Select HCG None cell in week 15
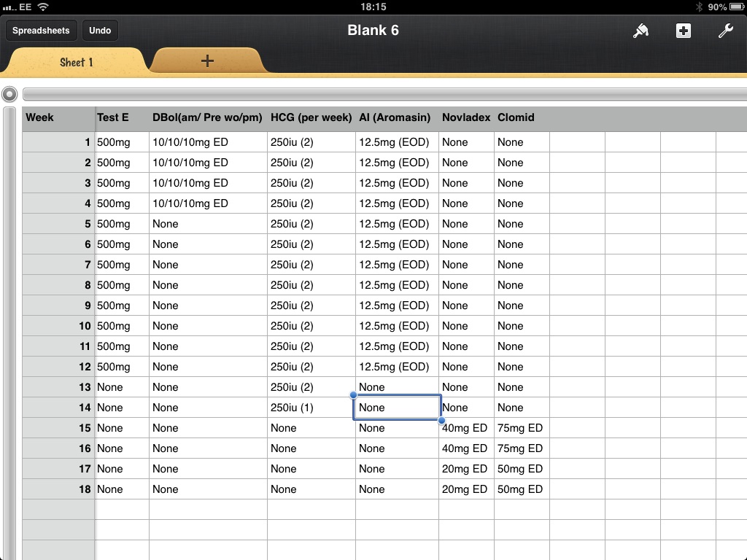Image resolution: width=747 pixels, height=560 pixels. 311,428
